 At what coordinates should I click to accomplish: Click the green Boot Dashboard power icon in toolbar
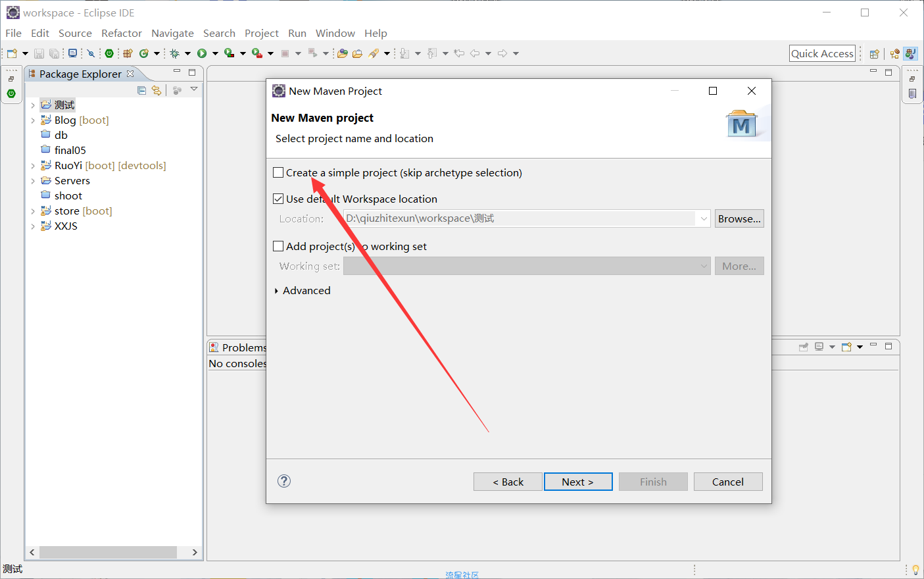[109, 53]
